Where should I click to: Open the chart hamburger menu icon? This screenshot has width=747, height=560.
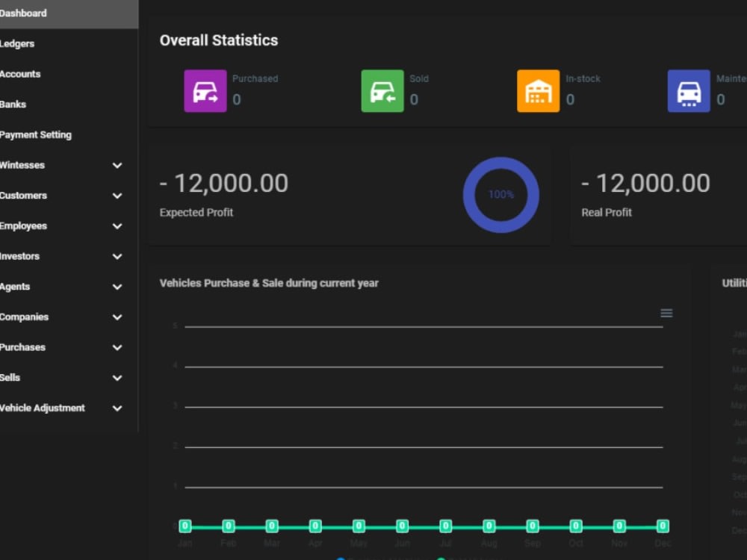pyautogui.click(x=666, y=313)
